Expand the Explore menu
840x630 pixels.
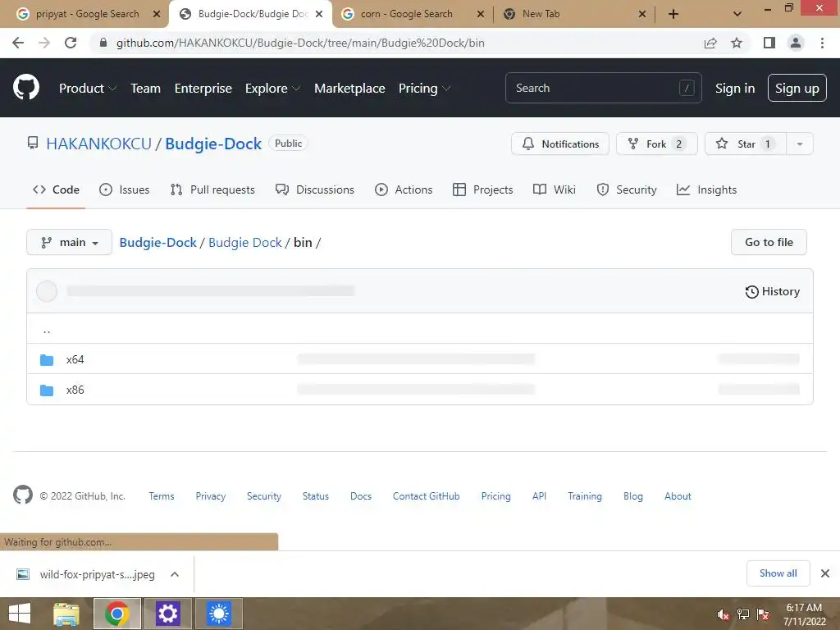point(272,89)
